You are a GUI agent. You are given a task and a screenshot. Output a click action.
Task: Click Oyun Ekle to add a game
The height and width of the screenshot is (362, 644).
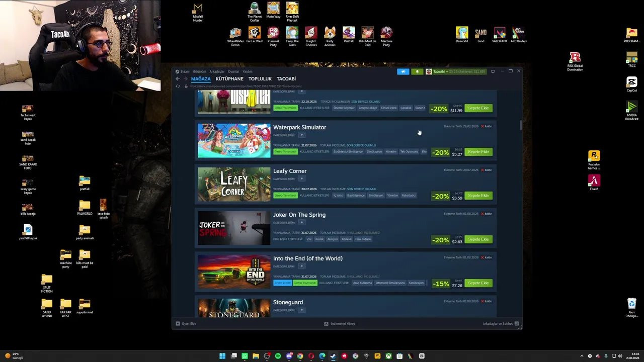point(186,324)
